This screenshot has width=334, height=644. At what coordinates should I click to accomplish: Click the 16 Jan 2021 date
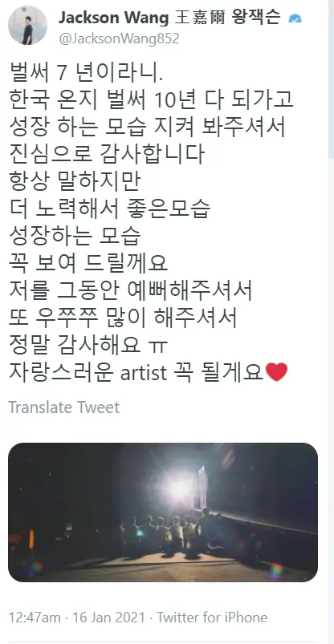109,618
